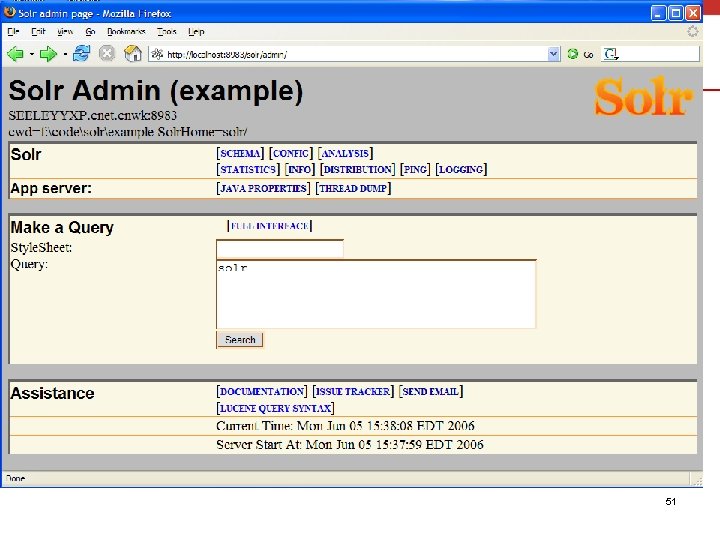
Task: Open the THREAD DUMP link
Action: (353, 188)
